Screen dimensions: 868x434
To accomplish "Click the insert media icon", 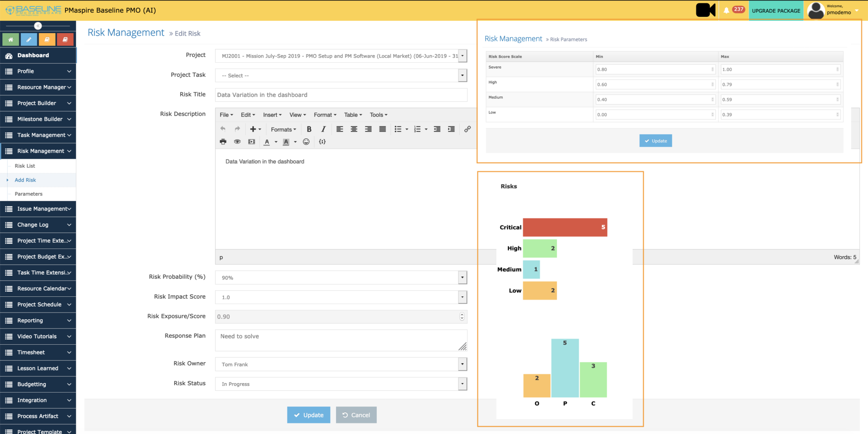I will click(x=252, y=142).
